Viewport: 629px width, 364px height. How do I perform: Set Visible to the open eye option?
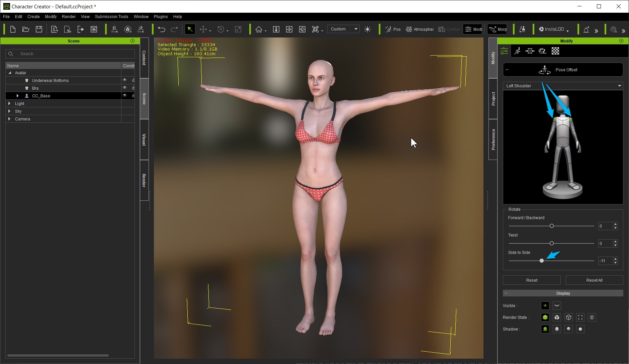[545, 305]
